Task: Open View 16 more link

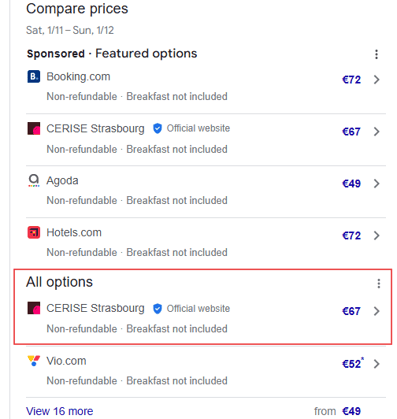Action: pos(60,411)
